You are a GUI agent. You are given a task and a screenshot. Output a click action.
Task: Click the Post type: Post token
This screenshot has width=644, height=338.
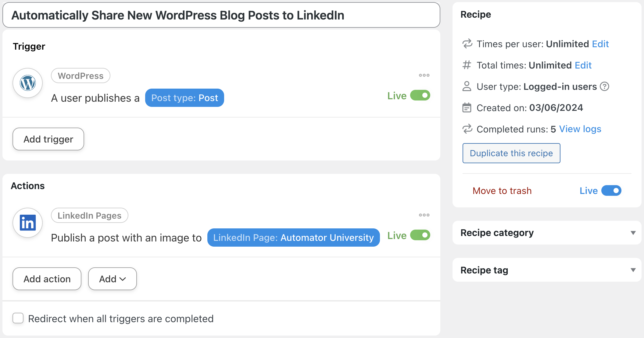(x=184, y=98)
